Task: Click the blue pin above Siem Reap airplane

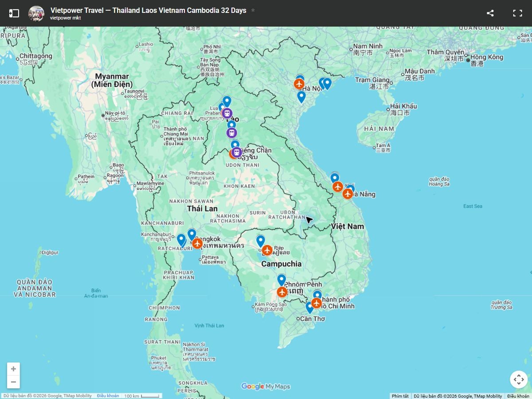Action: 261,241
